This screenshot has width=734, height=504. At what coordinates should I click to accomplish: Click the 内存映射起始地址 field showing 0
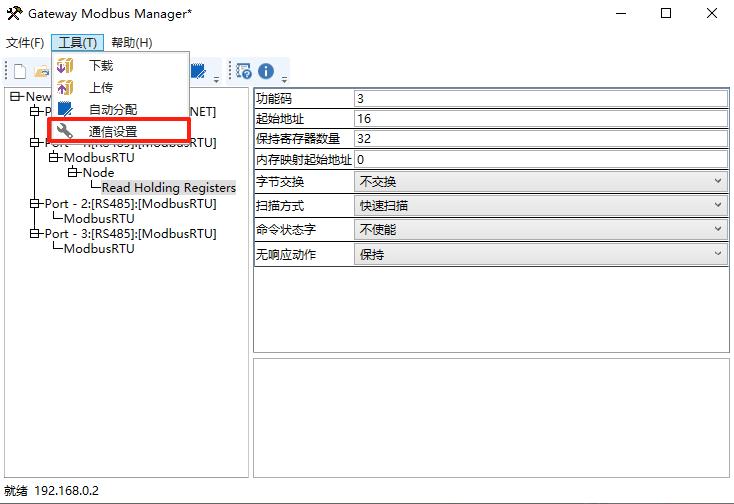click(541, 160)
